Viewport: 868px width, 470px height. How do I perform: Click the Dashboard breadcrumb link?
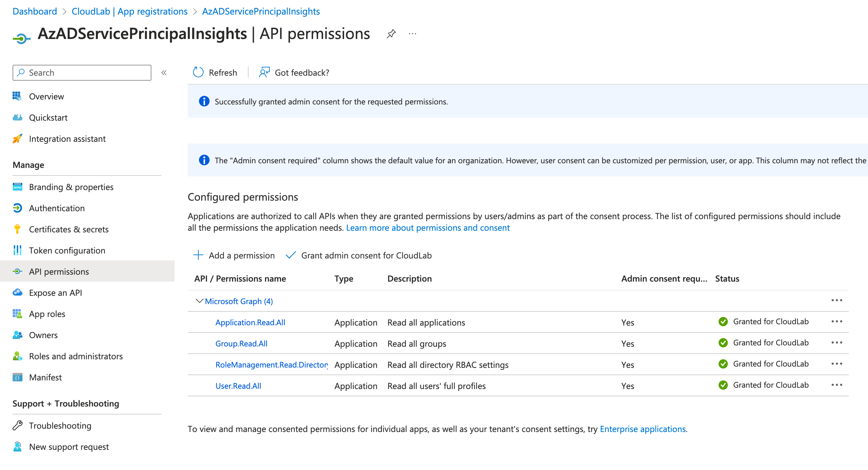pos(35,11)
